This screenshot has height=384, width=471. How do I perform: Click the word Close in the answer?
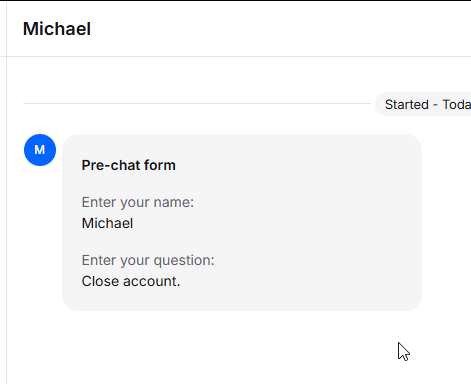click(x=100, y=281)
